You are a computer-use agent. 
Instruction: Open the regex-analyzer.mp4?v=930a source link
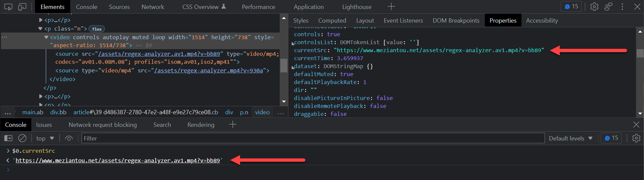point(208,70)
